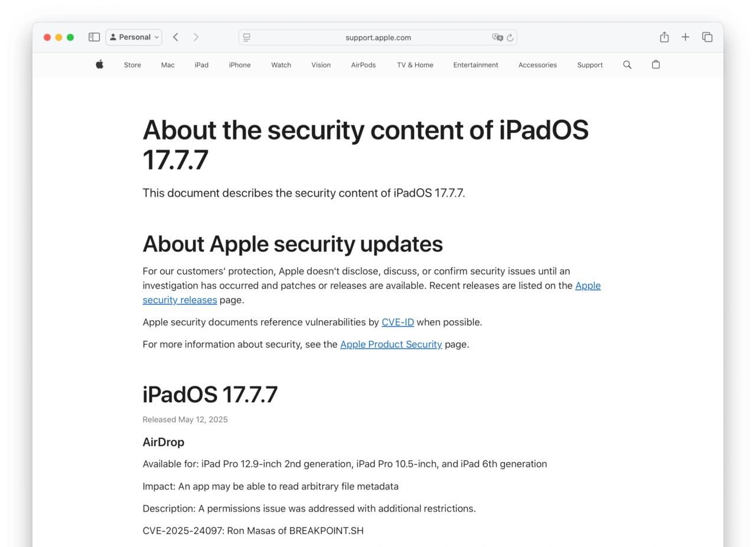This screenshot has height=547, width=756.
Task: Reload the current page
Action: coord(510,37)
